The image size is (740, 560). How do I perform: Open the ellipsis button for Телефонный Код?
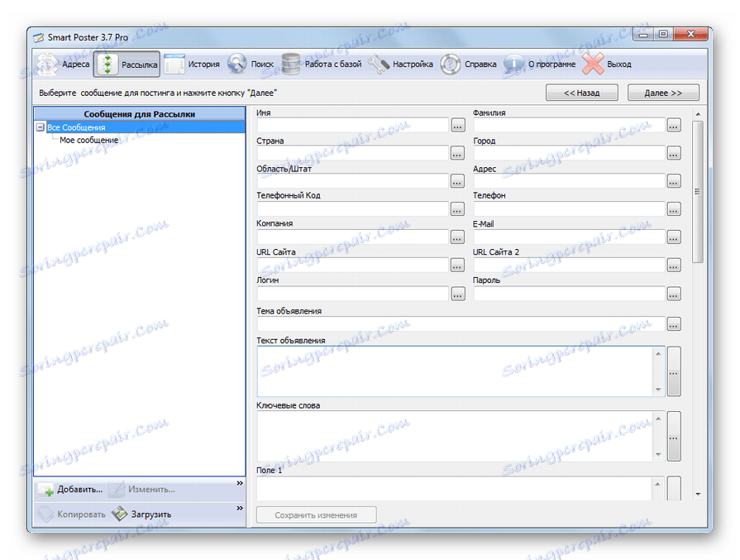tap(458, 209)
